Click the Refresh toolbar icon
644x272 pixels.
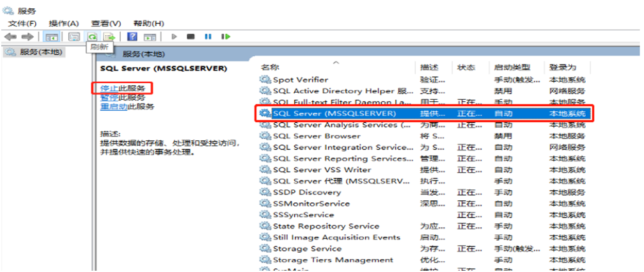point(93,37)
